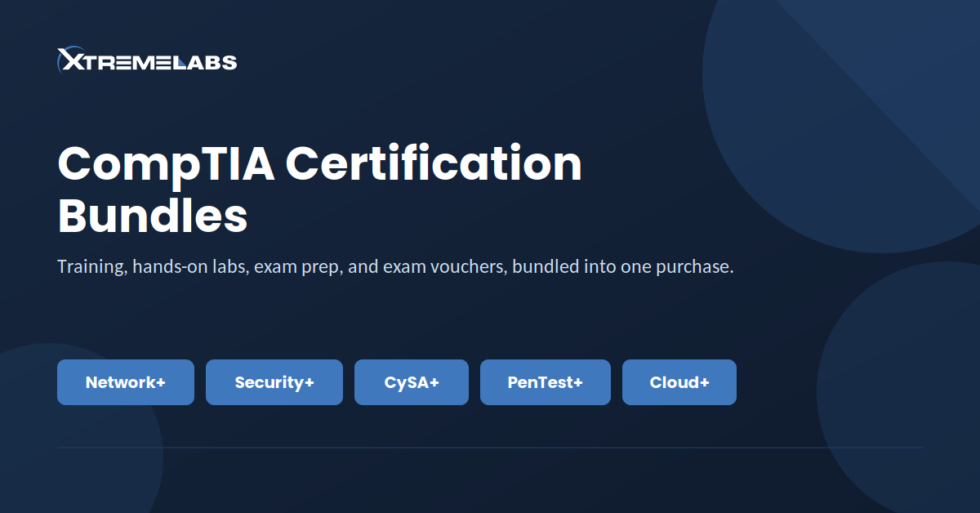Viewport: 980px width, 513px height.
Task: Click the word CompTIA in the heading
Action: coord(166,164)
